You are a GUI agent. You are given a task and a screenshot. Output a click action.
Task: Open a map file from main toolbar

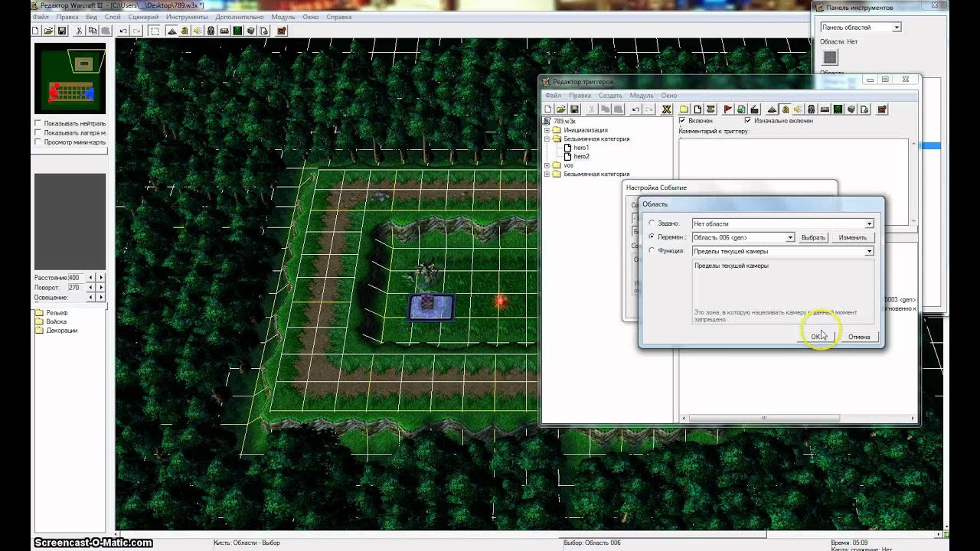tap(49, 31)
